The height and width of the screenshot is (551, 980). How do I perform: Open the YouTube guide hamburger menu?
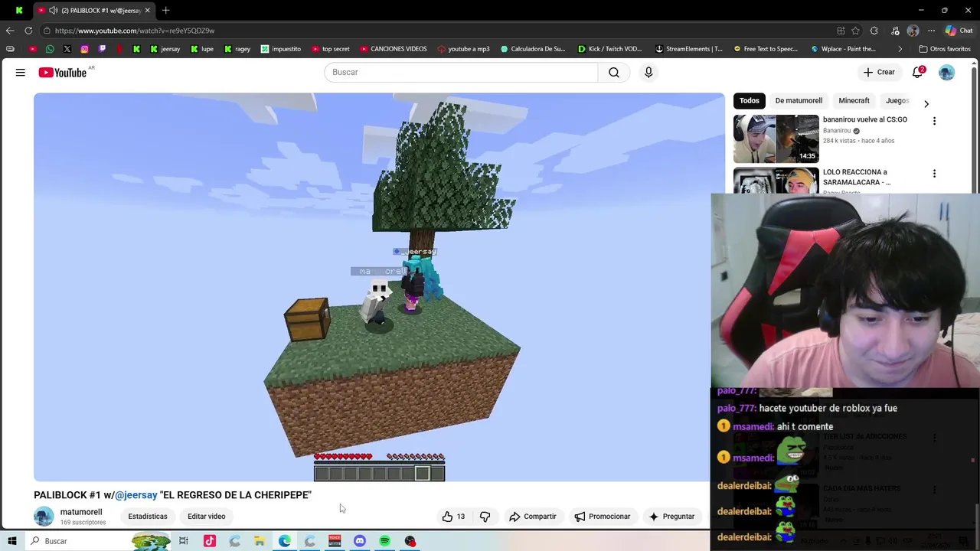pos(21,72)
